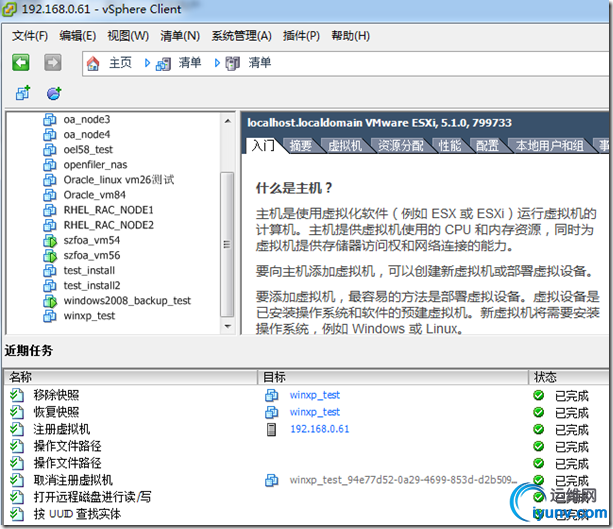The width and height of the screenshot is (613, 529).
Task: Click the new virtual machine toolbar icon
Action: 23,93
